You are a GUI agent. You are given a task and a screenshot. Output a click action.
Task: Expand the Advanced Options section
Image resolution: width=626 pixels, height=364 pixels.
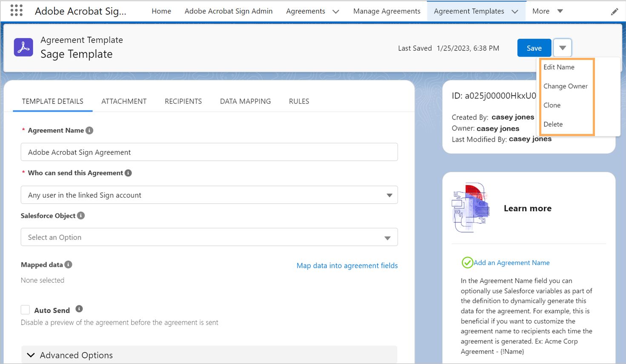tap(209, 355)
